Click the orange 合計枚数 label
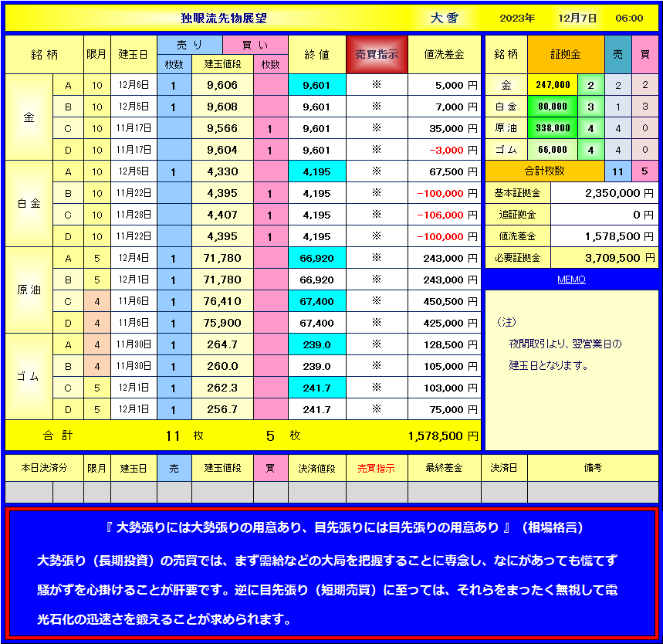 click(545, 171)
